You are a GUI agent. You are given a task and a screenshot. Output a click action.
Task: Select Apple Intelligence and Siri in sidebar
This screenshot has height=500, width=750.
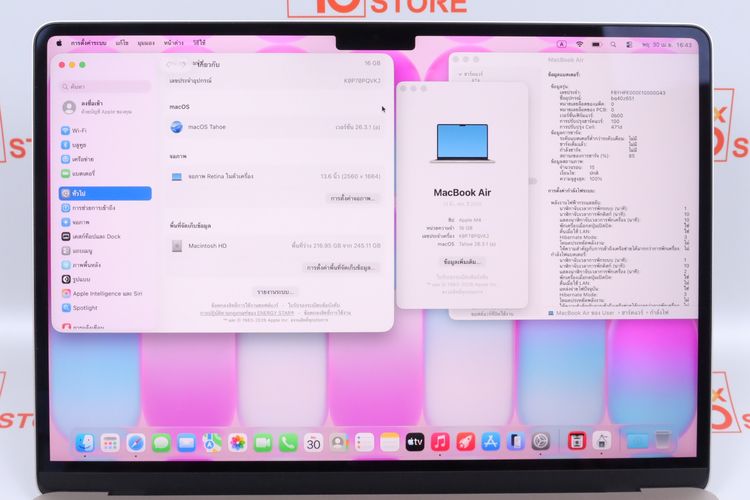click(x=106, y=293)
